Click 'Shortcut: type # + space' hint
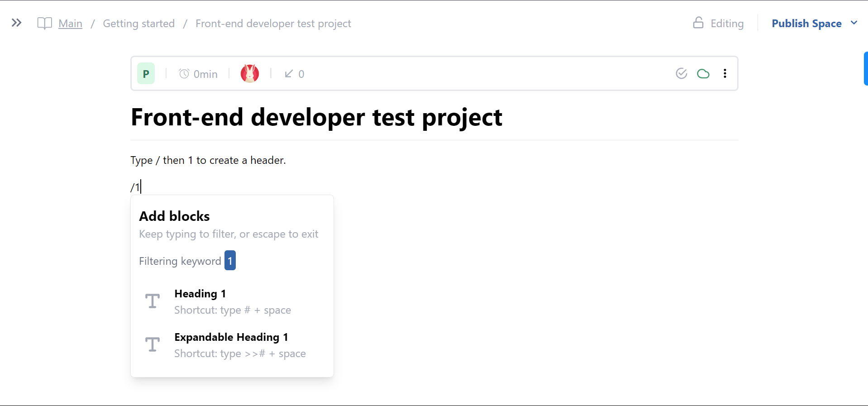 [x=233, y=310]
